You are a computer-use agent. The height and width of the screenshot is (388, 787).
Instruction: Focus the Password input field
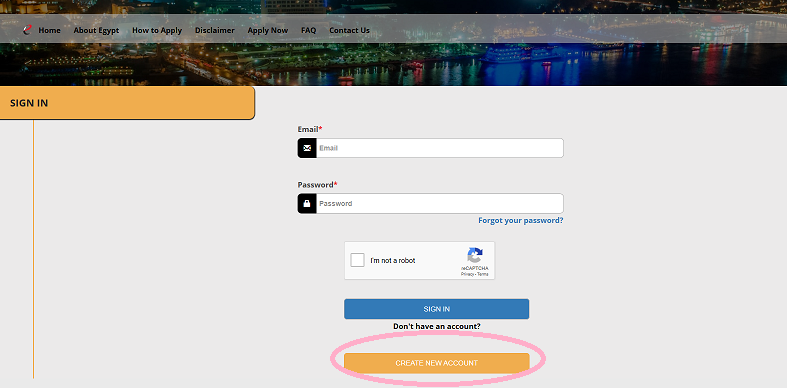(440, 203)
